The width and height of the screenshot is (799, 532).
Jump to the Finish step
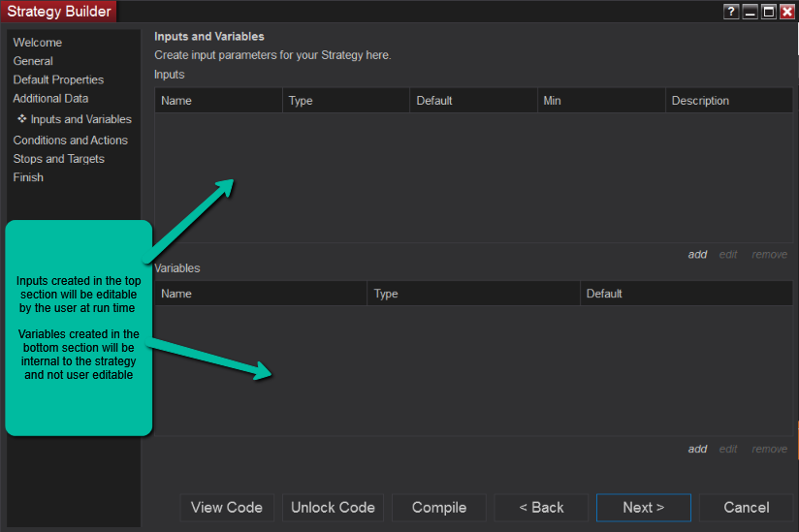click(28, 177)
